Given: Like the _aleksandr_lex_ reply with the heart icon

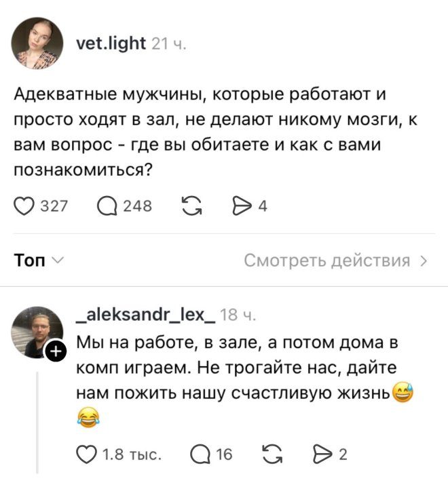Looking at the screenshot, I should [x=86, y=454].
